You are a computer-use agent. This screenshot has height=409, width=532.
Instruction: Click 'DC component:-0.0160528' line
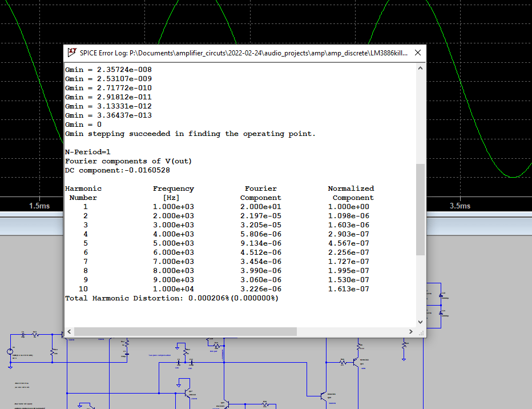[x=118, y=170]
